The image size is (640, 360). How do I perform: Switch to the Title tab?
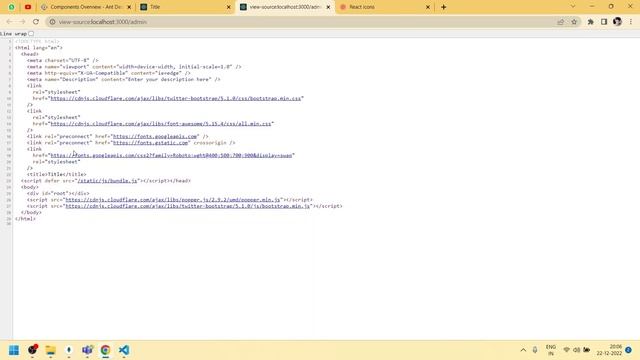point(185,7)
